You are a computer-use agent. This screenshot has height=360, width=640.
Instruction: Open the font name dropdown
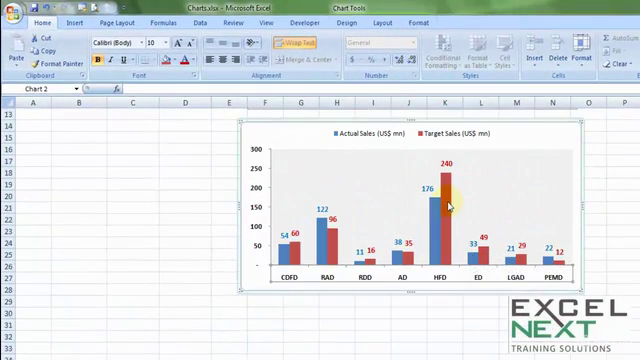142,43
